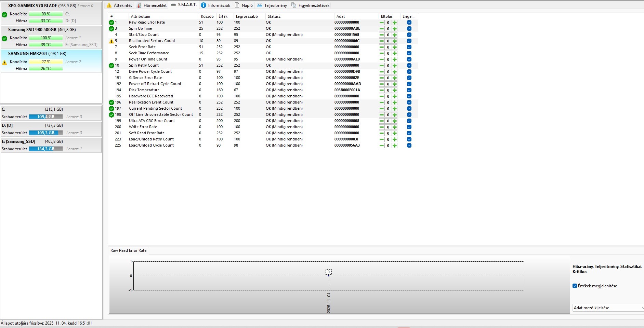
Task: Click the green check icon on Current Pending Sector Count row
Action: pos(111,109)
